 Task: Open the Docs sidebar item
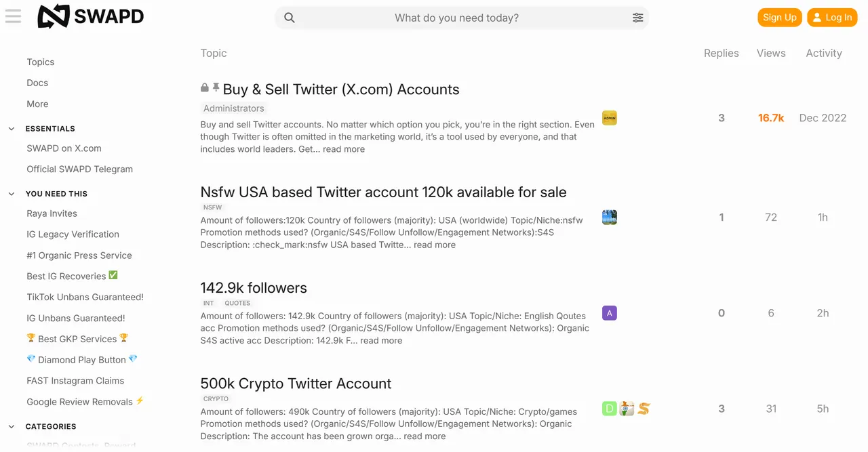(x=37, y=83)
